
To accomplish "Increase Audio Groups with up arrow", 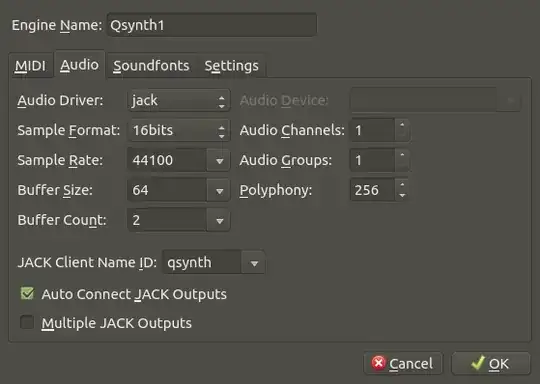I will [x=402, y=155].
